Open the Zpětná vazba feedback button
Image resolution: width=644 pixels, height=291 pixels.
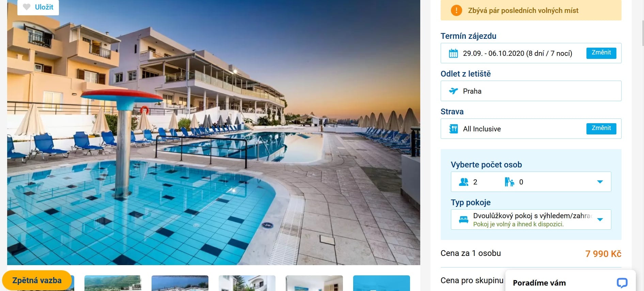pyautogui.click(x=37, y=280)
